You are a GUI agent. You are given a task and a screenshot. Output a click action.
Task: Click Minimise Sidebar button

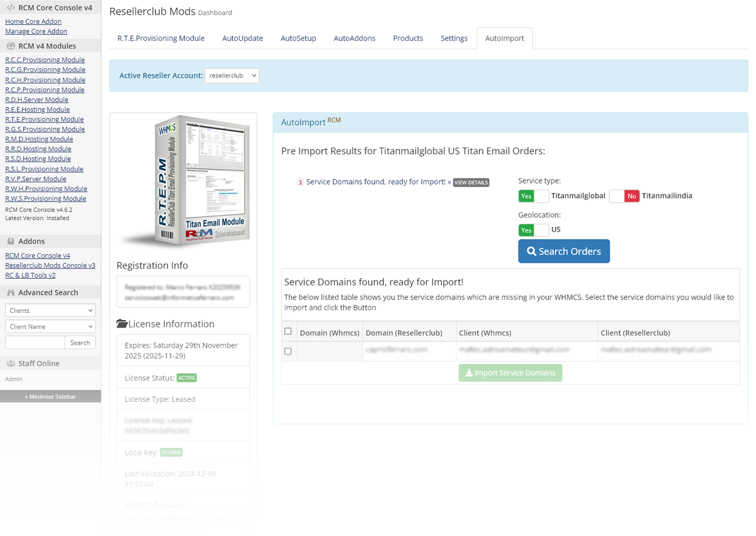point(51,396)
